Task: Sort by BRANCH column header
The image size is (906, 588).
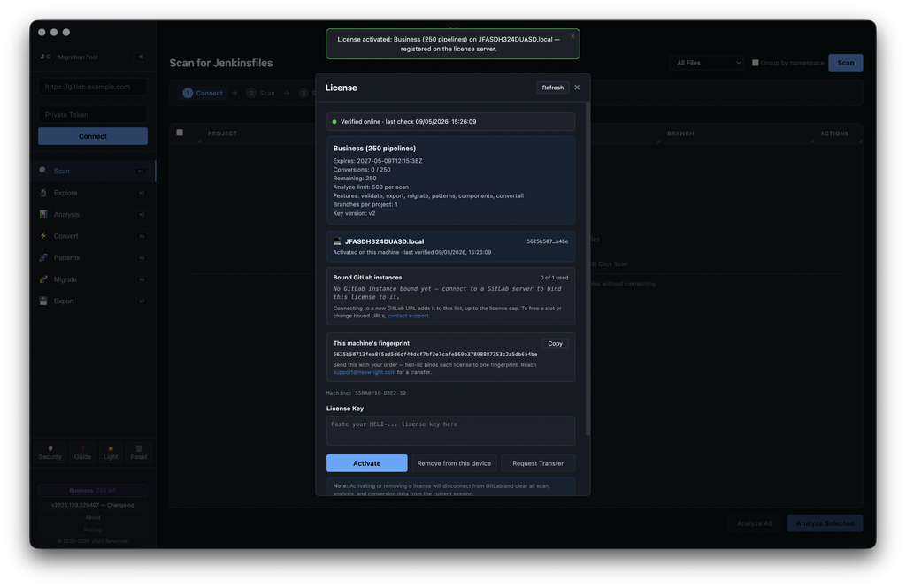Action: (x=680, y=134)
